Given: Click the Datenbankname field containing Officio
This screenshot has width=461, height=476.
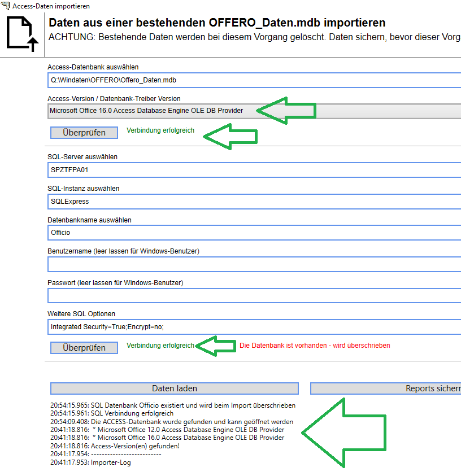Looking at the screenshot, I should (254, 232).
